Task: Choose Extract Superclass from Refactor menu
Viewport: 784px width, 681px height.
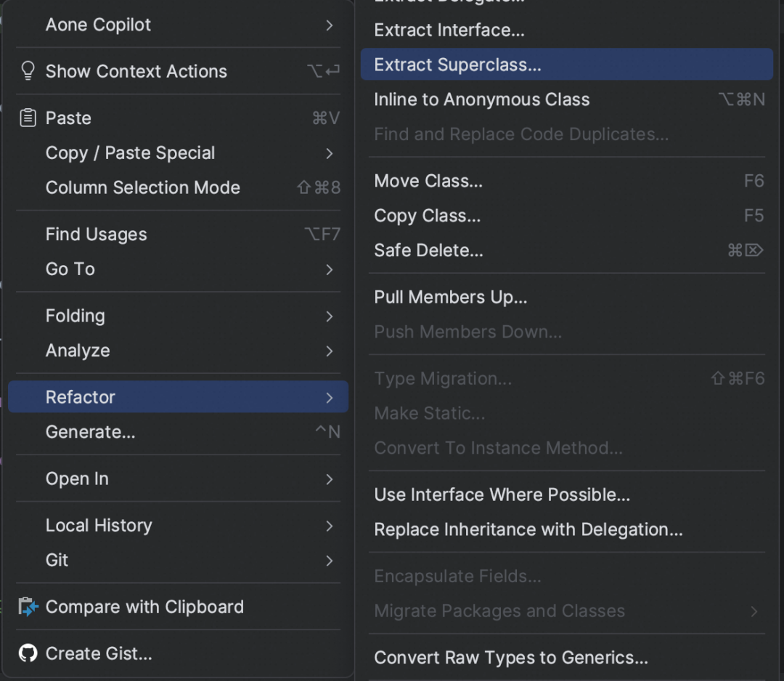Action: [x=566, y=65]
